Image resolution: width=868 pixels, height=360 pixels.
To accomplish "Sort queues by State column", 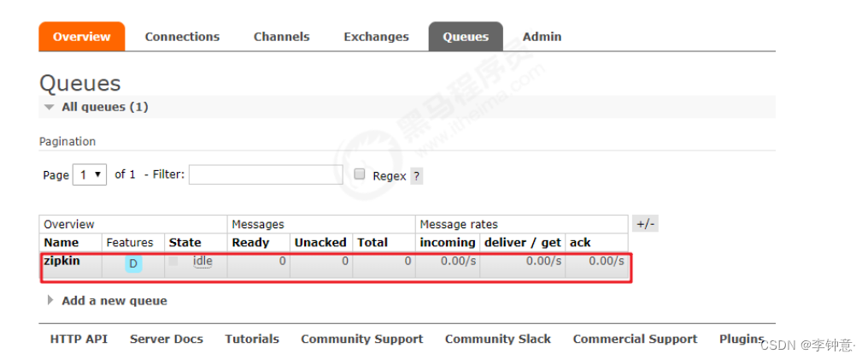I will coord(185,243).
